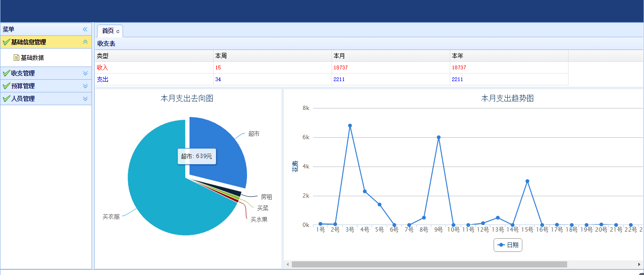Screen dimensions: 644x275
Task: Click the 收入 row in the 收支表
Action: [102, 67]
